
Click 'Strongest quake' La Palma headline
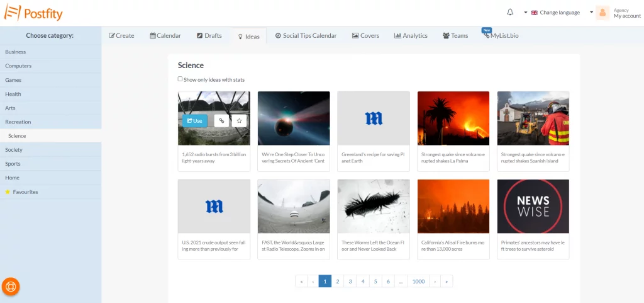point(453,158)
